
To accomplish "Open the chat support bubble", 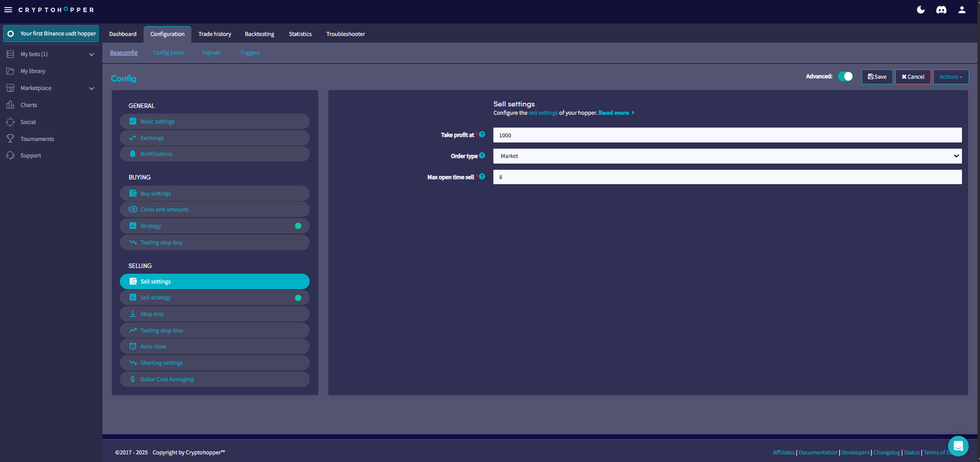I will pos(958,446).
